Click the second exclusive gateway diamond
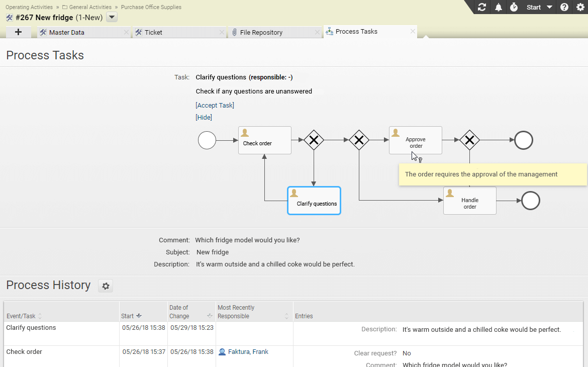Viewport: 588px width, 367px height. pos(359,140)
